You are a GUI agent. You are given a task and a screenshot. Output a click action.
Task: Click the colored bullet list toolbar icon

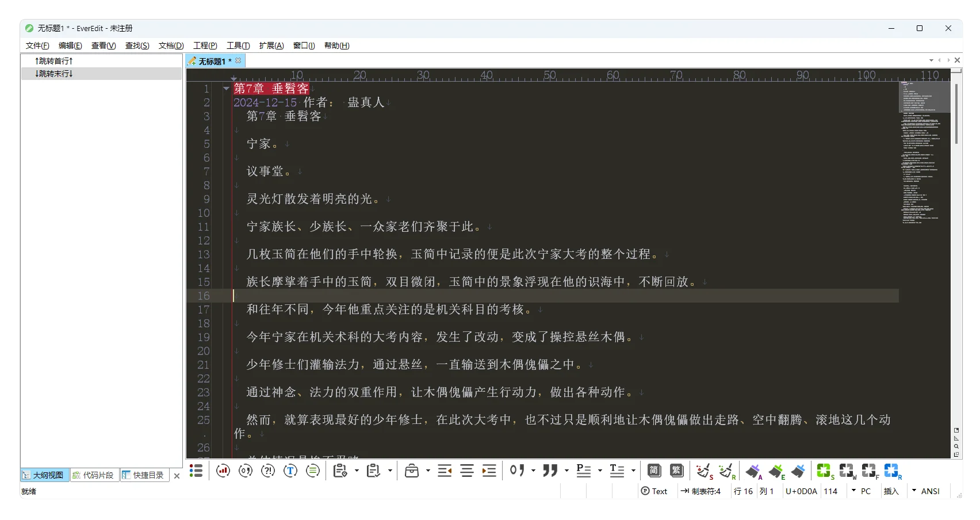[x=196, y=471]
